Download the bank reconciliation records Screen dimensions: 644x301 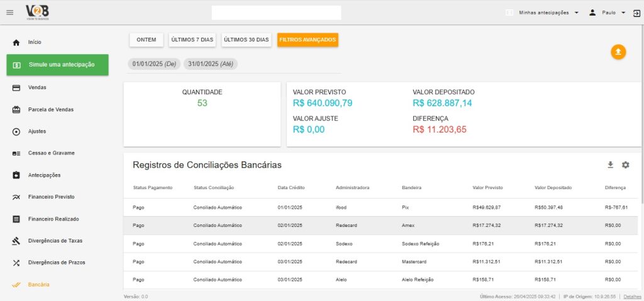pyautogui.click(x=610, y=165)
